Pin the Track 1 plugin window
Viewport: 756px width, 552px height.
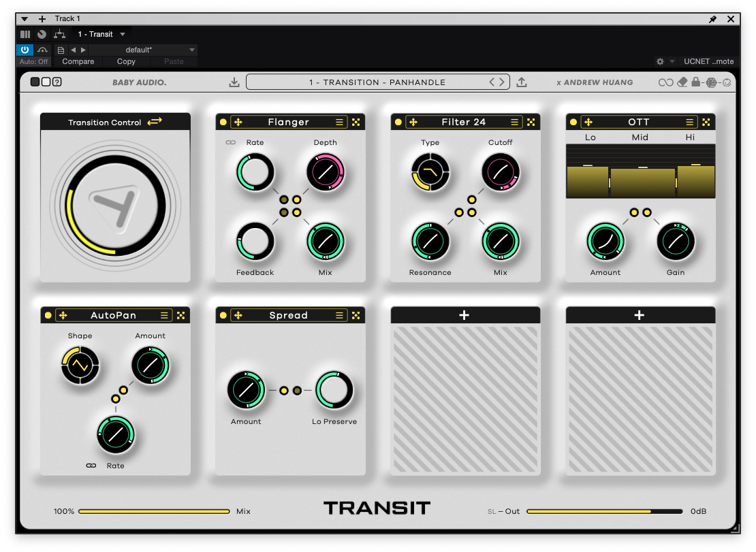(712, 19)
